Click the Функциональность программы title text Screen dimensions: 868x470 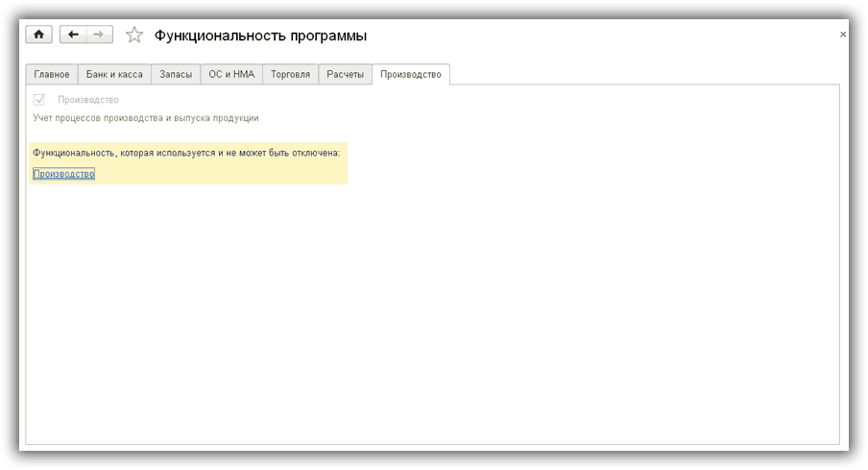260,36
